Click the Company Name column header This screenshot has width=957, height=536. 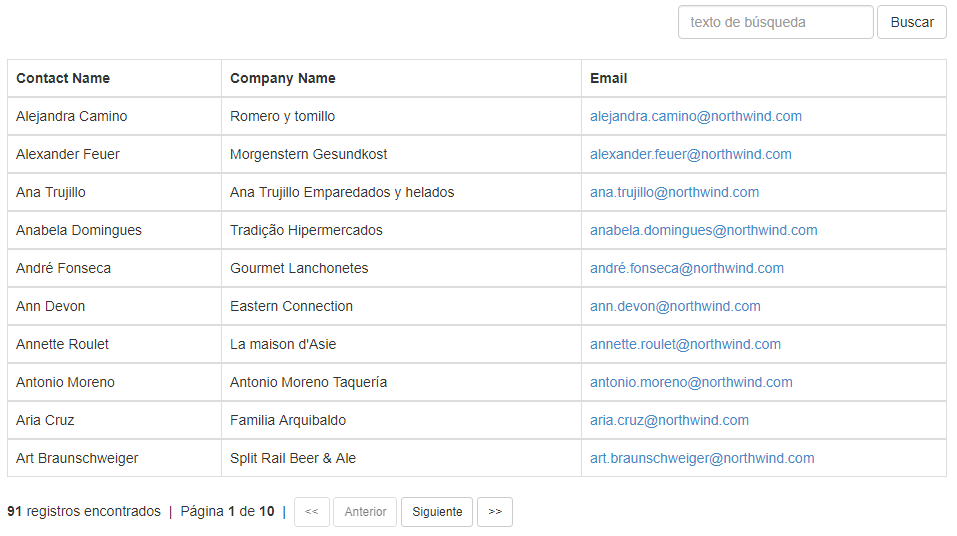(x=283, y=78)
